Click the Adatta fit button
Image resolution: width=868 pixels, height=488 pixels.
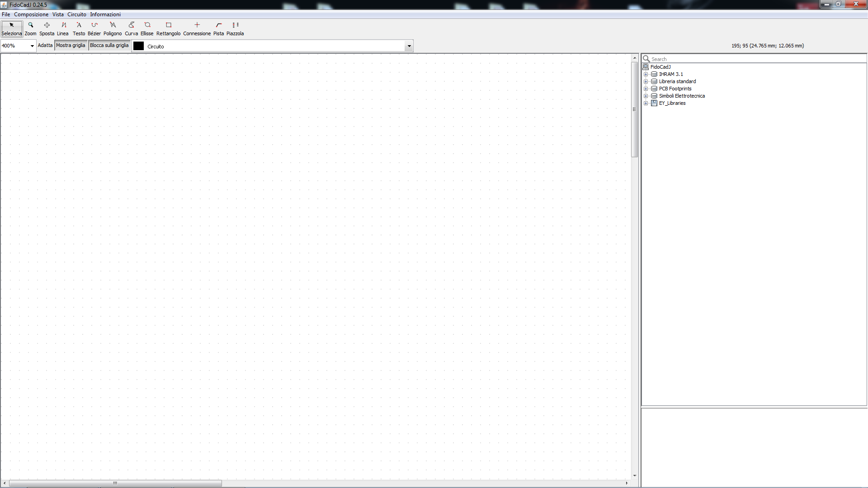tap(45, 45)
